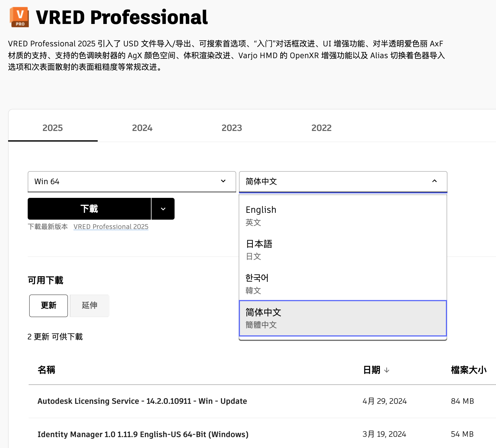The width and height of the screenshot is (496, 448).
Task: Switch to the 2025 tab
Action: 53,128
